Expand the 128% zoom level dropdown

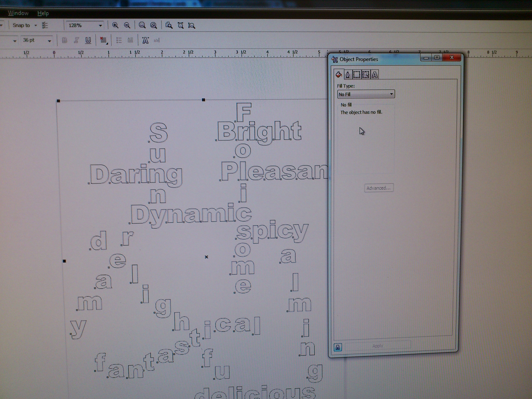click(x=100, y=25)
